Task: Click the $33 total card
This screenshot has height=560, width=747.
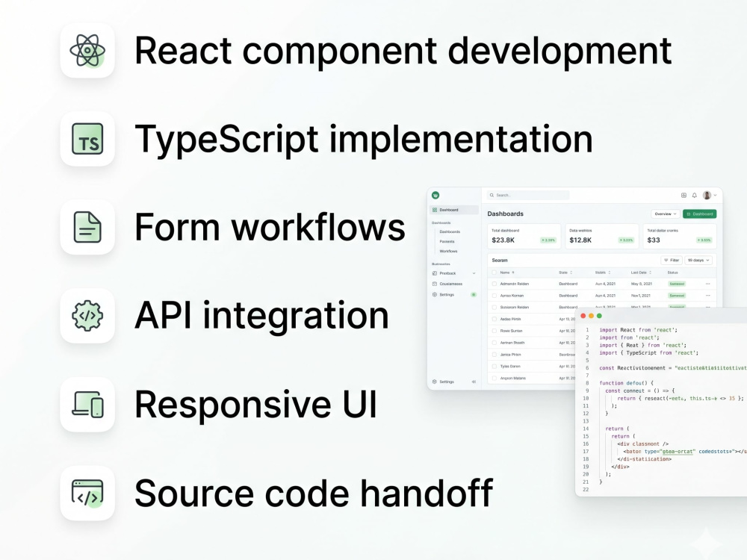Action: point(679,236)
